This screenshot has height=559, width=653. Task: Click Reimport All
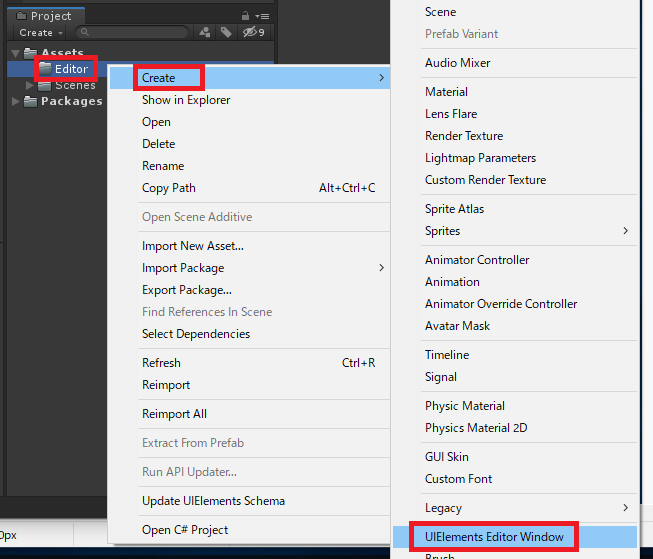250,414
